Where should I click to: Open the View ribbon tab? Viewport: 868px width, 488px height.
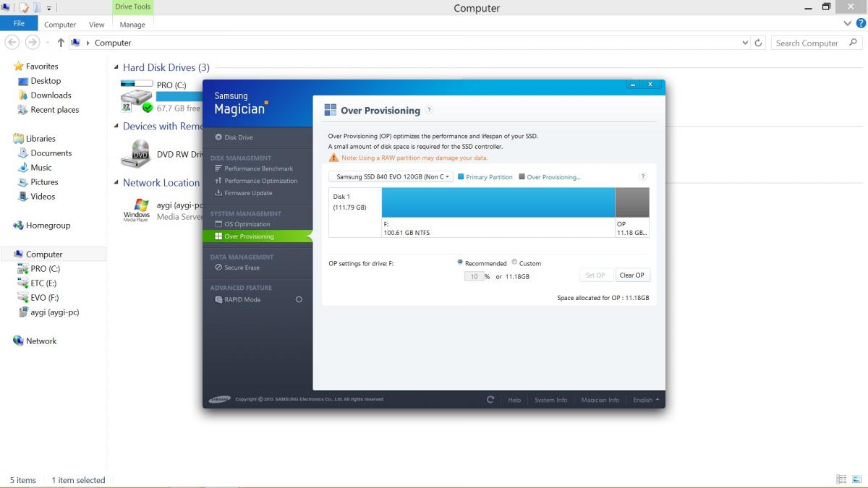(97, 25)
